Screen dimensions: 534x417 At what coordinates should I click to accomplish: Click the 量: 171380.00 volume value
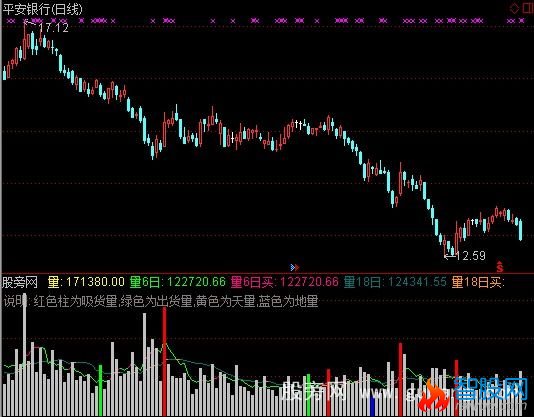click(x=86, y=282)
